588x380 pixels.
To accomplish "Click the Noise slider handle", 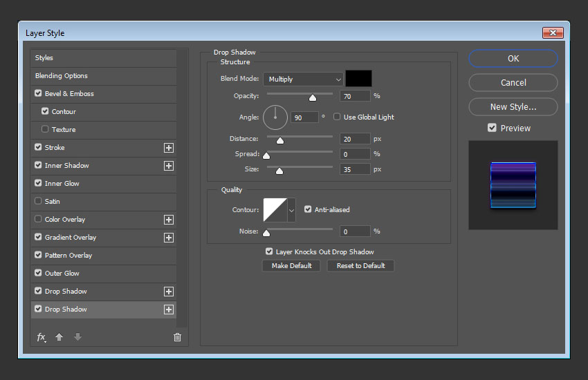I will (x=266, y=233).
